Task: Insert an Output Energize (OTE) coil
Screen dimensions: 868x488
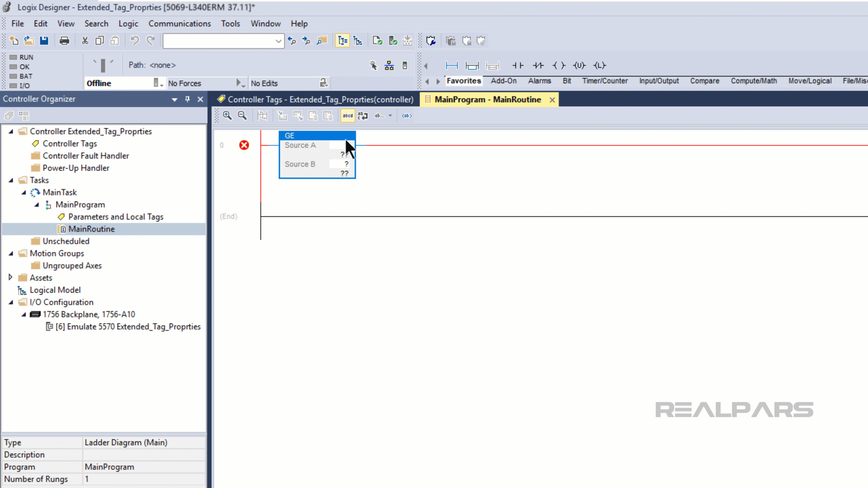Action: click(x=559, y=66)
